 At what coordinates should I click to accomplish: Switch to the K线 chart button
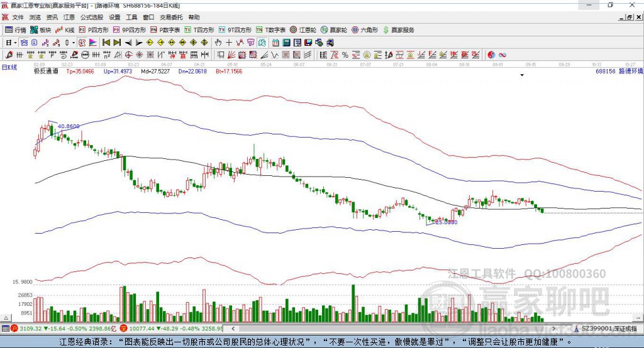[65, 30]
